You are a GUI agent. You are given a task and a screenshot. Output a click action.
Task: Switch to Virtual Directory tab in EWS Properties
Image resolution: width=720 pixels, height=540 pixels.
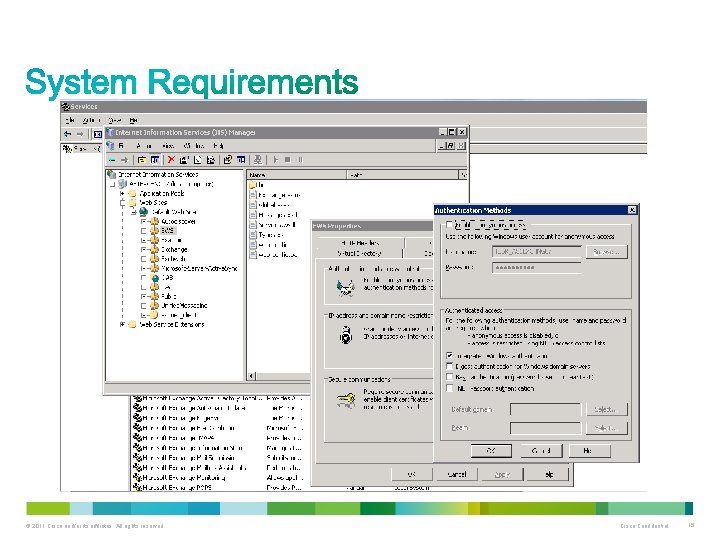pos(360,253)
